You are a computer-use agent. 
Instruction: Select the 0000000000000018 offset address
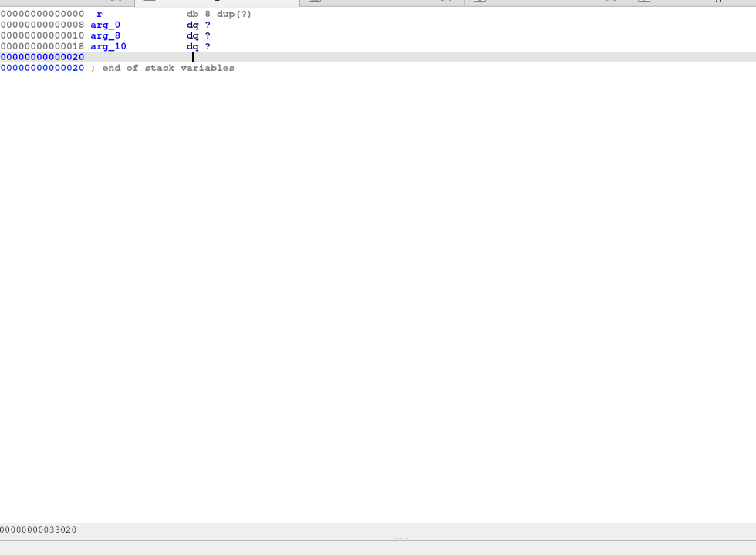pyautogui.click(x=42, y=46)
